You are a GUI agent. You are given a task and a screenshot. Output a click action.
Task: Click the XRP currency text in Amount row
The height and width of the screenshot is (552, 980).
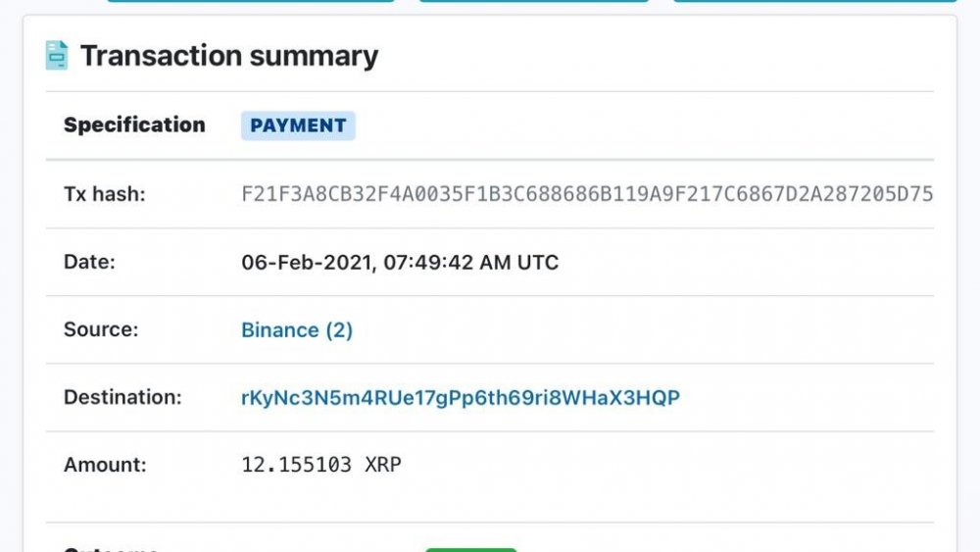pyautogui.click(x=383, y=465)
